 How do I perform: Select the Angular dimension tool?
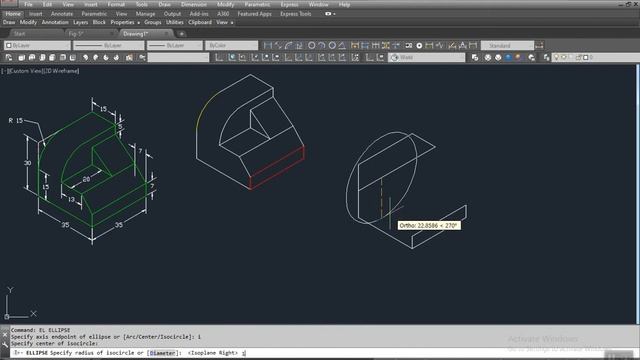pyautogui.click(x=342, y=45)
